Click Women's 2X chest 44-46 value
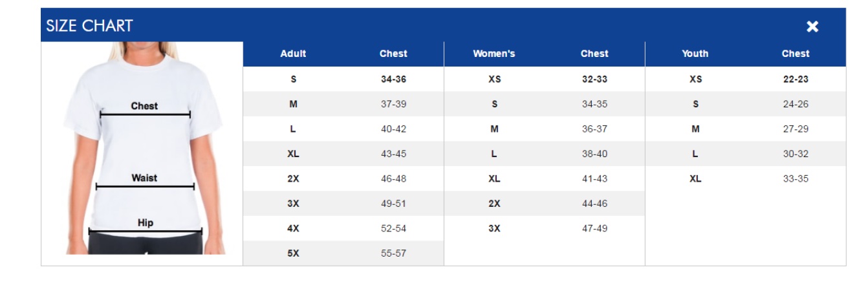Screen dimensions: 868x287 pyautogui.click(x=594, y=204)
